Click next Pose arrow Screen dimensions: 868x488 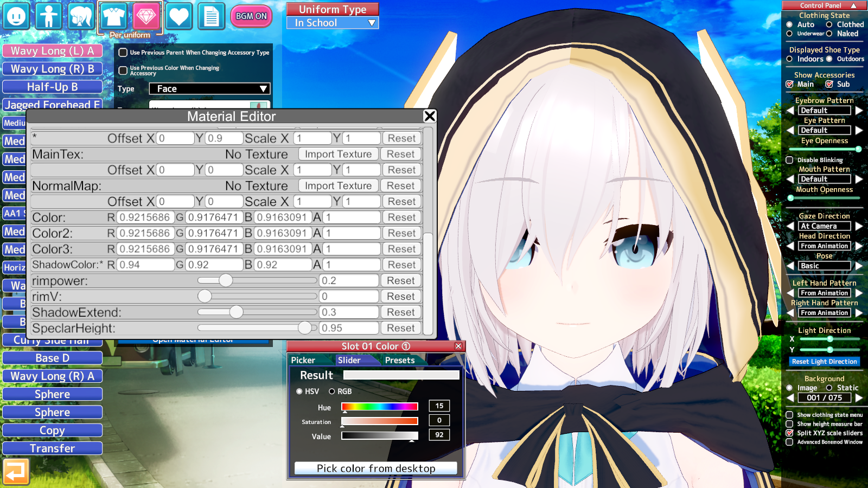coord(859,266)
